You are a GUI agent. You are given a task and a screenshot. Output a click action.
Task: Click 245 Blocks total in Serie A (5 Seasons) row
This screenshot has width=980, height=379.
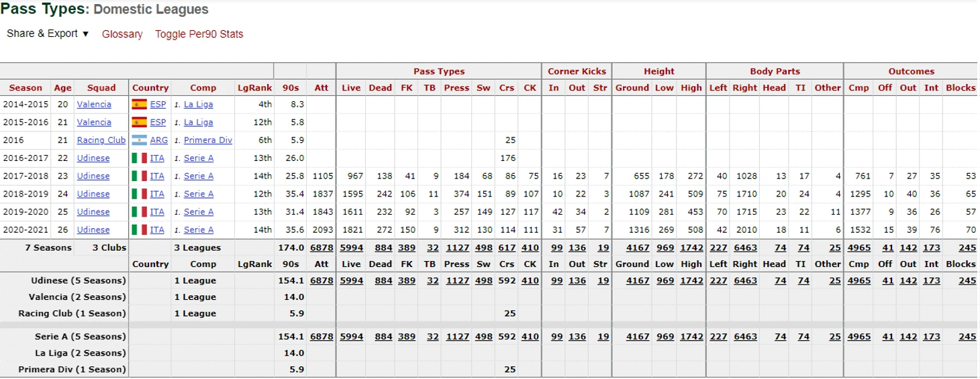(967, 337)
